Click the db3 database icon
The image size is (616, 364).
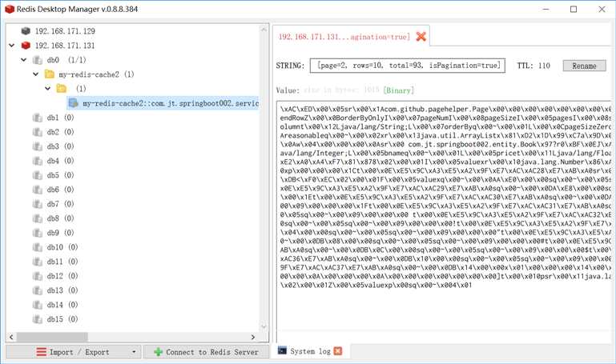[38, 146]
